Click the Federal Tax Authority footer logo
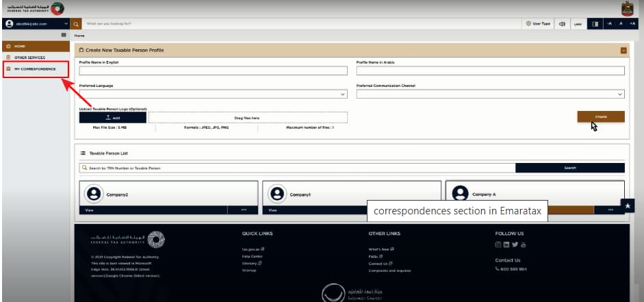 click(x=128, y=239)
